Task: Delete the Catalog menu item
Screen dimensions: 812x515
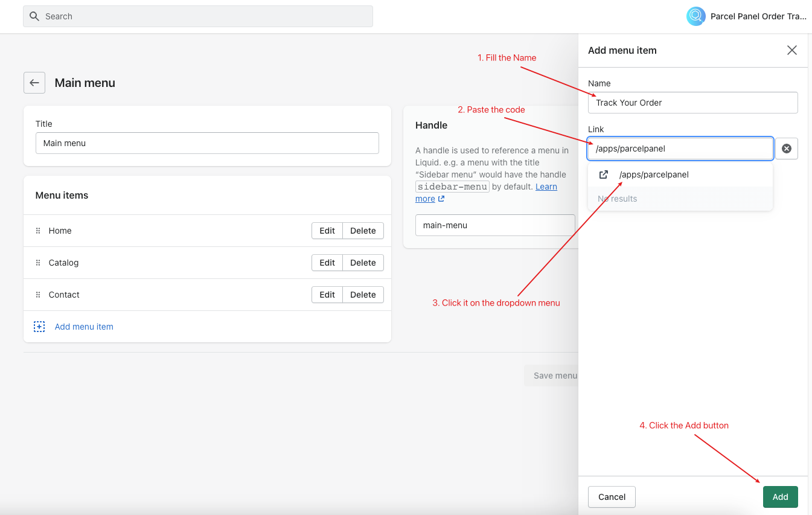Action: [363, 263]
